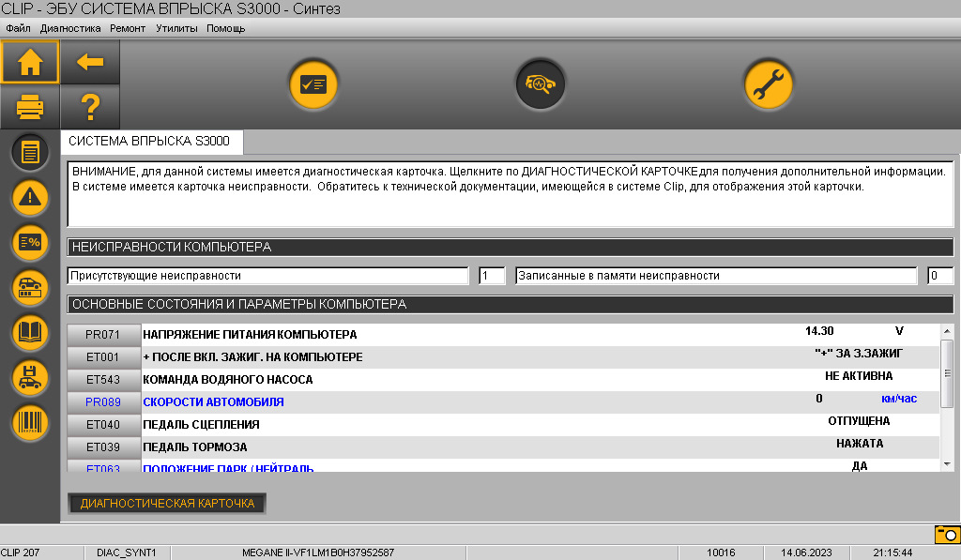Open the Ремонт menu
Image resolution: width=961 pixels, height=560 pixels.
[128, 28]
